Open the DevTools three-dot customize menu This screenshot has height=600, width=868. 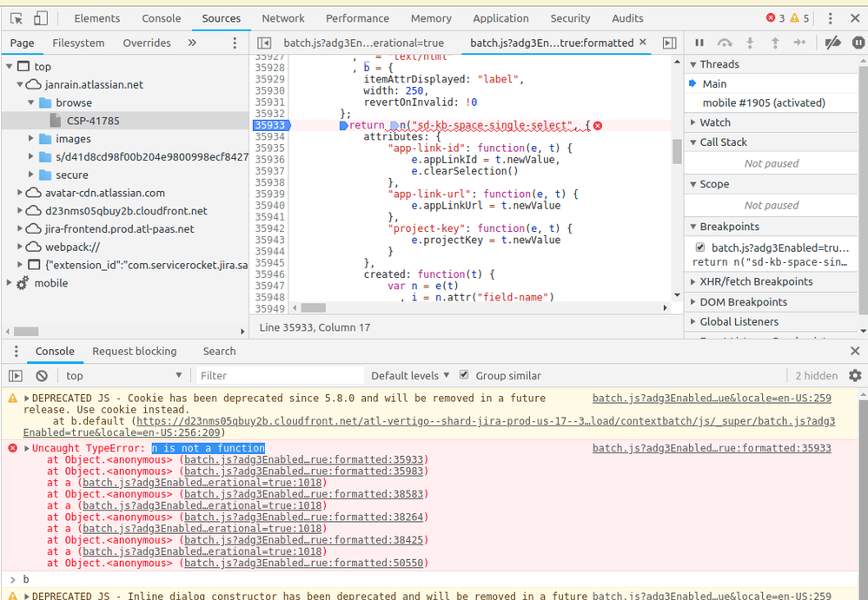point(830,18)
